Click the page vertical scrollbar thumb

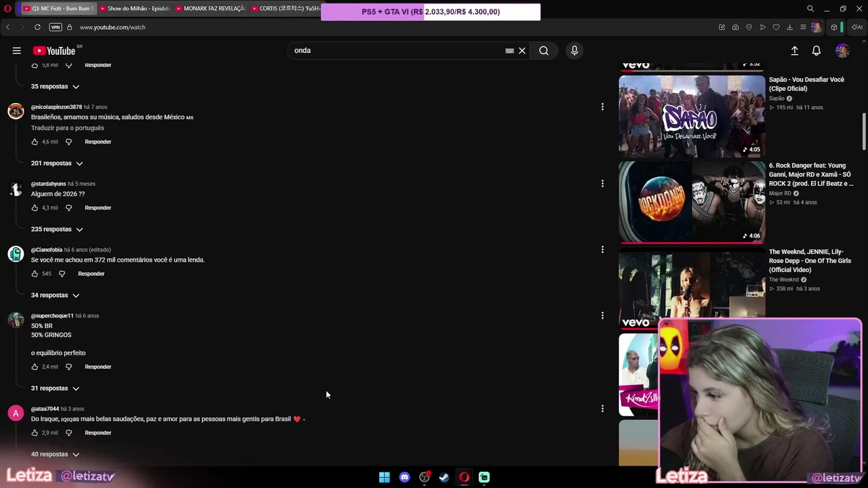click(x=864, y=132)
